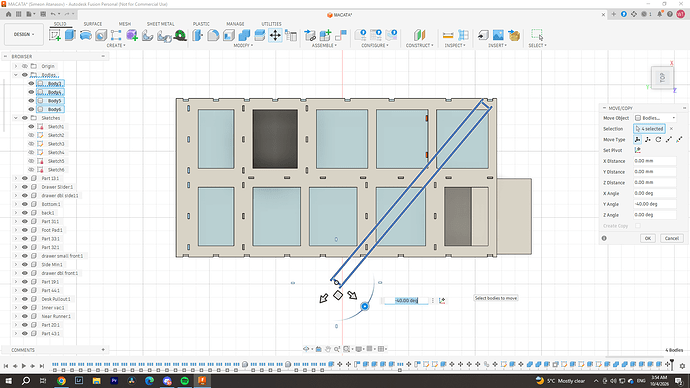Open the Modify menu dropdown
The height and width of the screenshot is (388, 690).
click(x=243, y=45)
